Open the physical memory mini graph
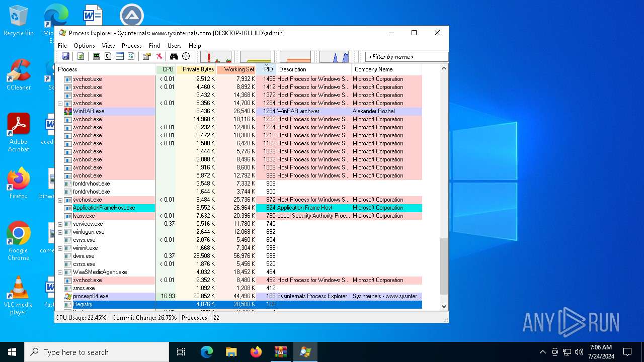 click(x=295, y=56)
